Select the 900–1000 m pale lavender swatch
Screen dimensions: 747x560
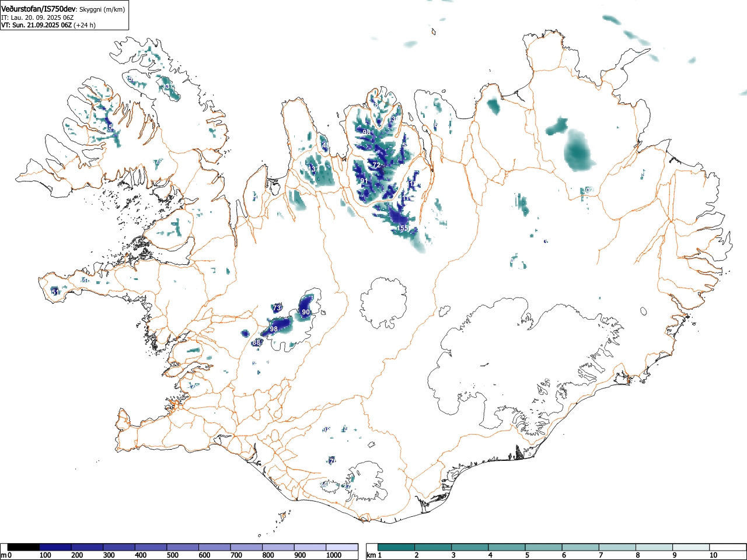(x=310, y=547)
